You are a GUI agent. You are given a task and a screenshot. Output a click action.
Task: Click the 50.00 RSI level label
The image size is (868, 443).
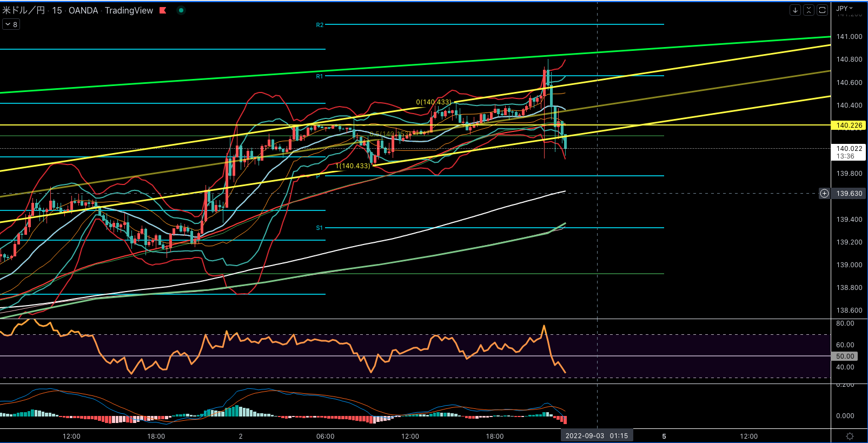tap(845, 356)
